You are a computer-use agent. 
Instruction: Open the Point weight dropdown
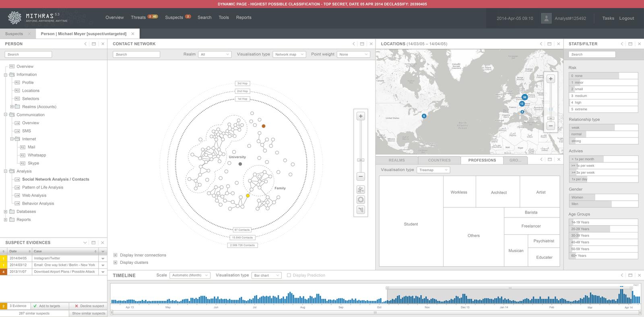tap(353, 54)
